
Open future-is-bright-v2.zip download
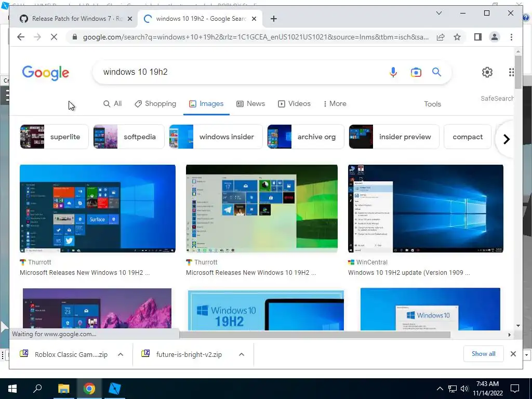pos(183,354)
